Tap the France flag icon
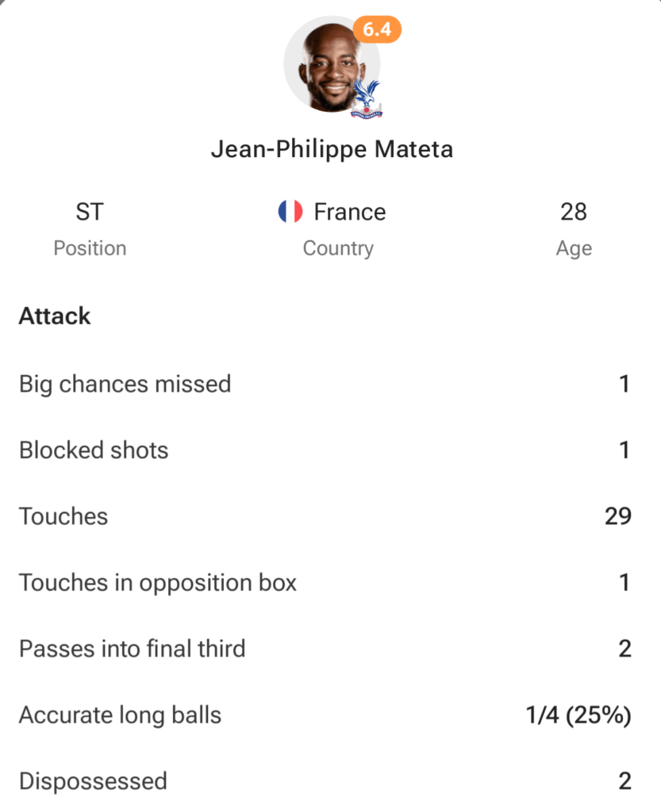 click(290, 212)
